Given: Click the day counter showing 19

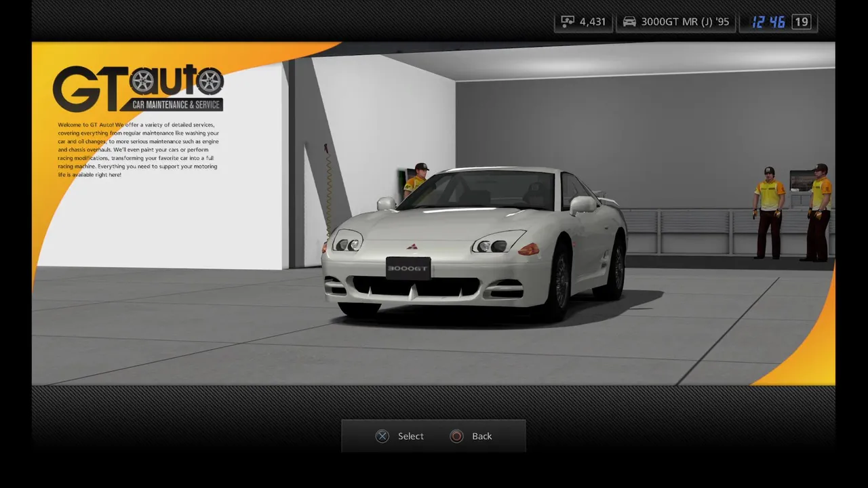Looking at the screenshot, I should pos(802,22).
